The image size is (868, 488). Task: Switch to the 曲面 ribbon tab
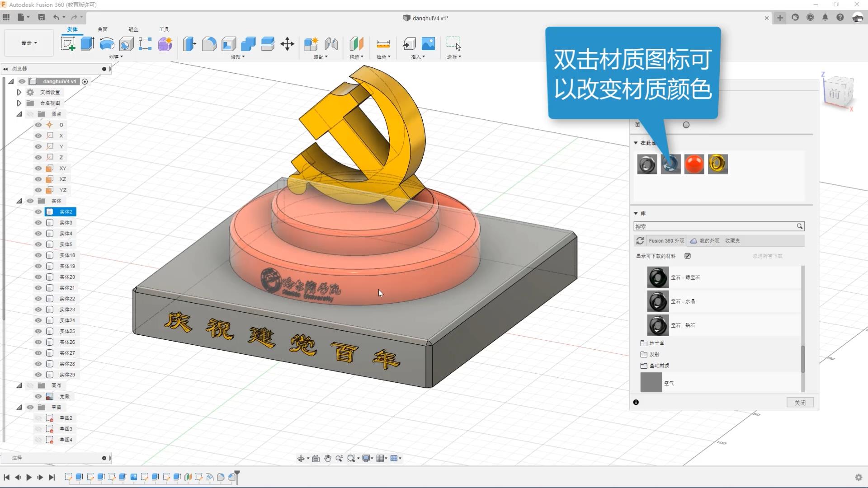pos(103,29)
